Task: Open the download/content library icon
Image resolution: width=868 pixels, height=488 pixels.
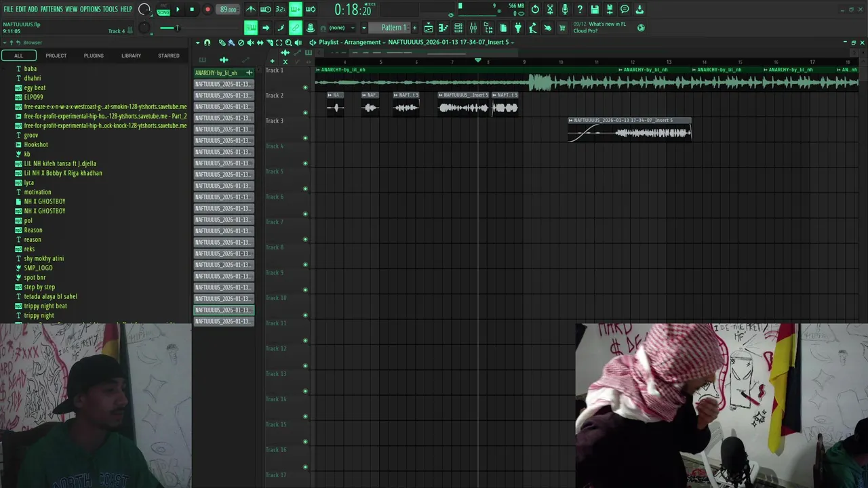Action: click(639, 9)
